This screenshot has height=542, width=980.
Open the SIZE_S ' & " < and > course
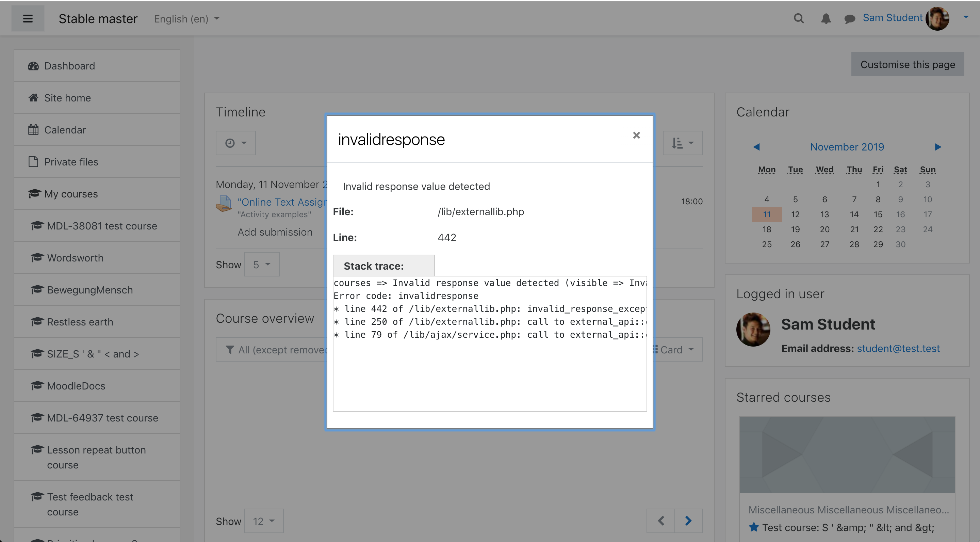tap(97, 353)
